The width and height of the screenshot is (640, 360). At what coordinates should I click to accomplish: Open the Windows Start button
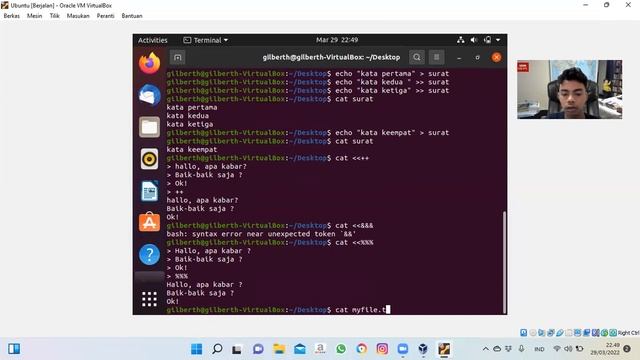point(196,349)
